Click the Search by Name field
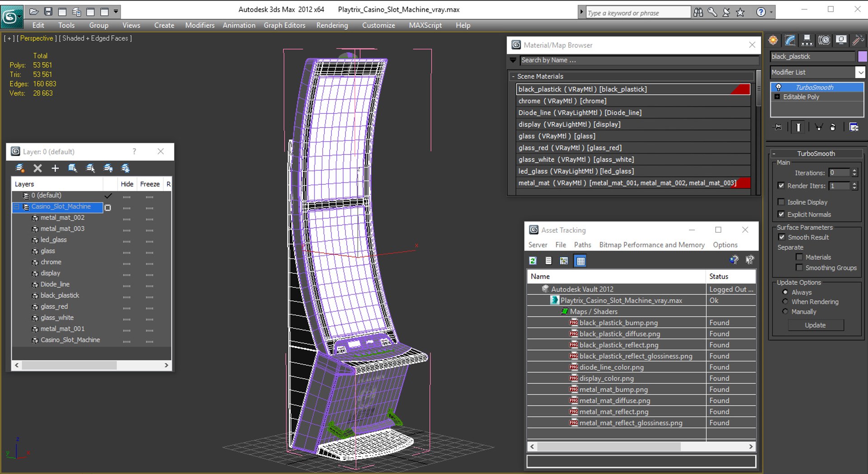 click(639, 60)
